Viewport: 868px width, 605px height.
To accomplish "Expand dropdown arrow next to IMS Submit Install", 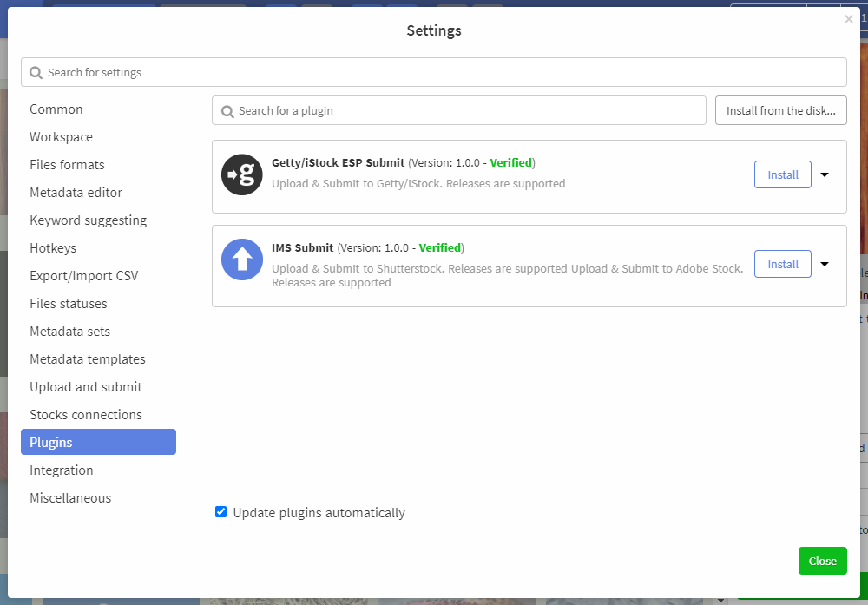I will coord(825,264).
